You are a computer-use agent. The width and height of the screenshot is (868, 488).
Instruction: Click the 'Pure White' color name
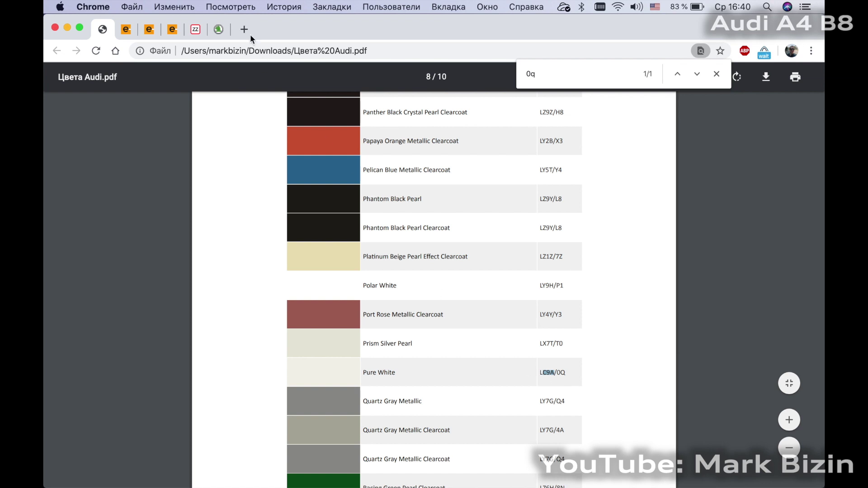379,372
